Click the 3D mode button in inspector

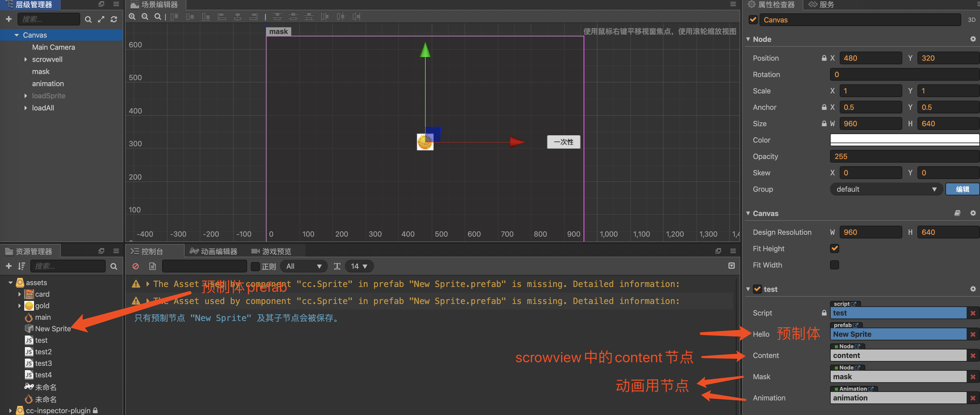pyautogui.click(x=971, y=19)
